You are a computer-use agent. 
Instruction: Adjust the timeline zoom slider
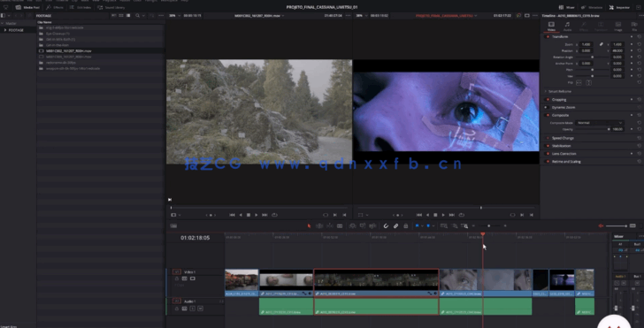[x=488, y=225]
